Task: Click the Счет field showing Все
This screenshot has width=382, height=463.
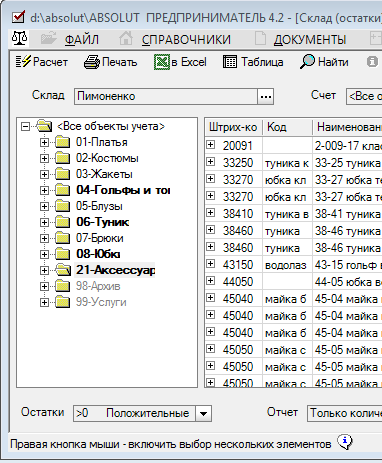Action: pos(364,97)
